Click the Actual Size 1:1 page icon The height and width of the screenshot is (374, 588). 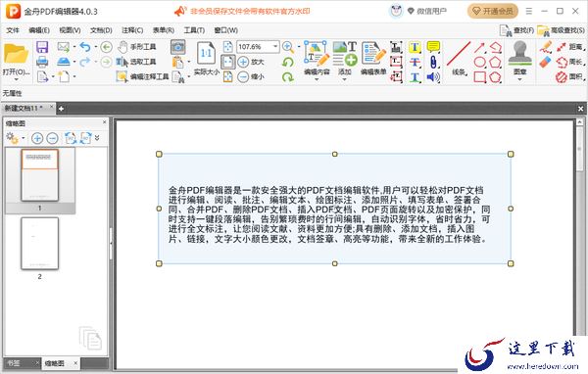point(206,53)
